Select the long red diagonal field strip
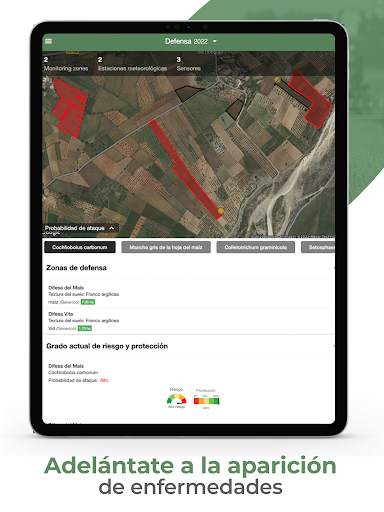Screen dimensions: 384x512 pos(185,169)
